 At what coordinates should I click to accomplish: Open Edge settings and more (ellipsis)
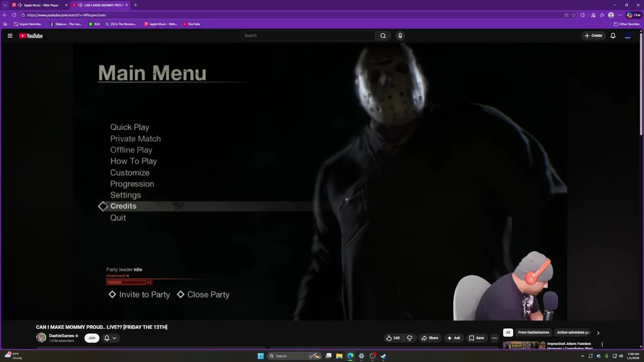tap(620, 15)
